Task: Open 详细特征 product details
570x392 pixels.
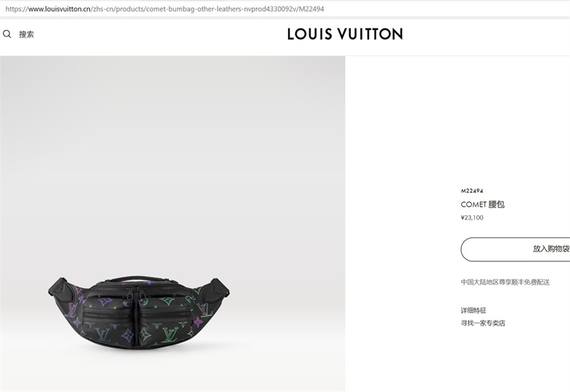Action: coord(474,310)
